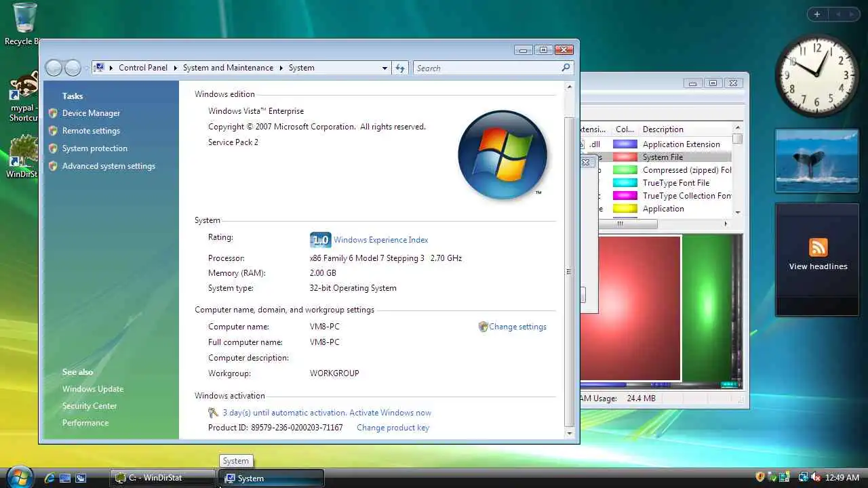
Task: Click red block in WinDirStat treemap
Action: tap(630, 308)
